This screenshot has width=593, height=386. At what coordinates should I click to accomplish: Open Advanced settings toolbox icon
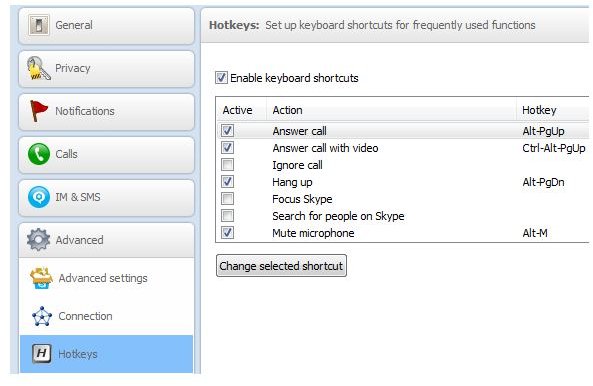(x=41, y=278)
